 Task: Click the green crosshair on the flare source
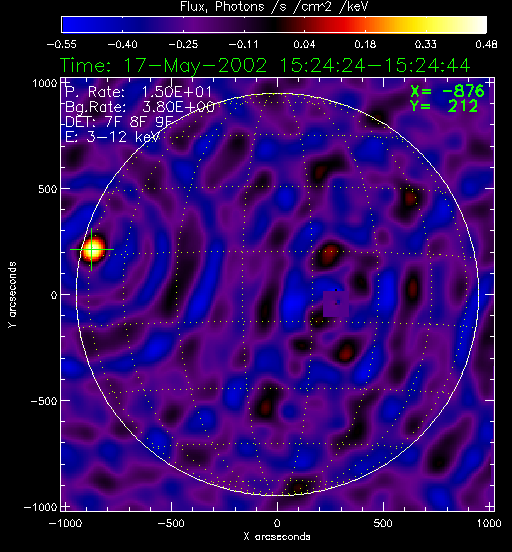pyautogui.click(x=92, y=250)
